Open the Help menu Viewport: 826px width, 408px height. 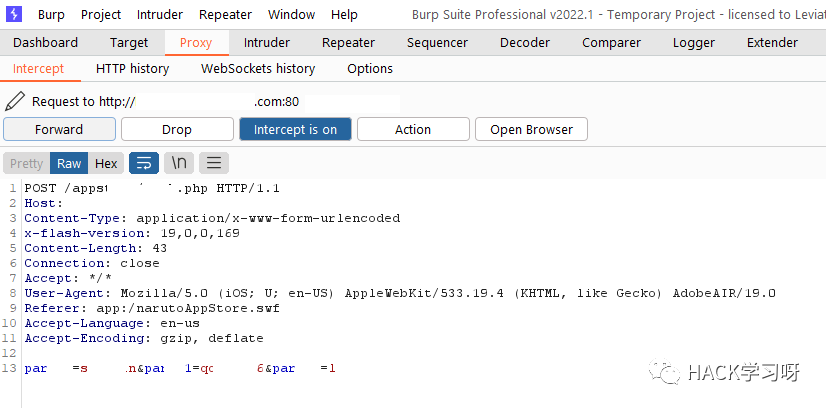coord(344,15)
